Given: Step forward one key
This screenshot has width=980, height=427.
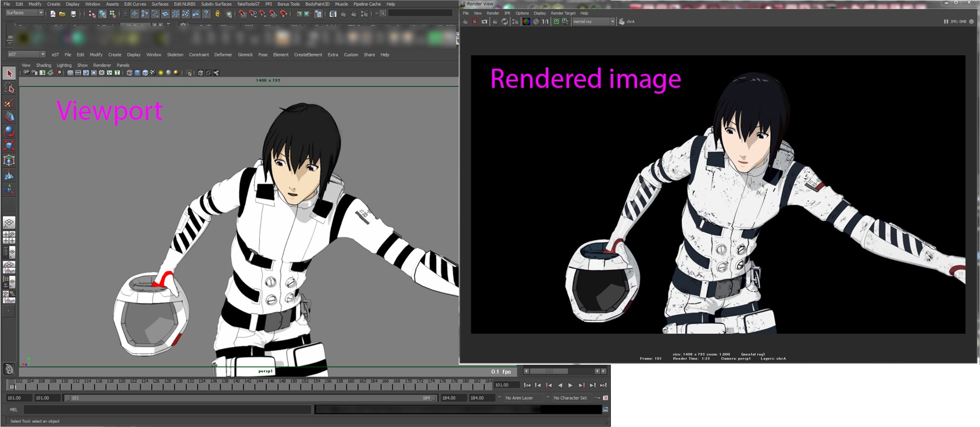Looking at the screenshot, I should coord(582,385).
